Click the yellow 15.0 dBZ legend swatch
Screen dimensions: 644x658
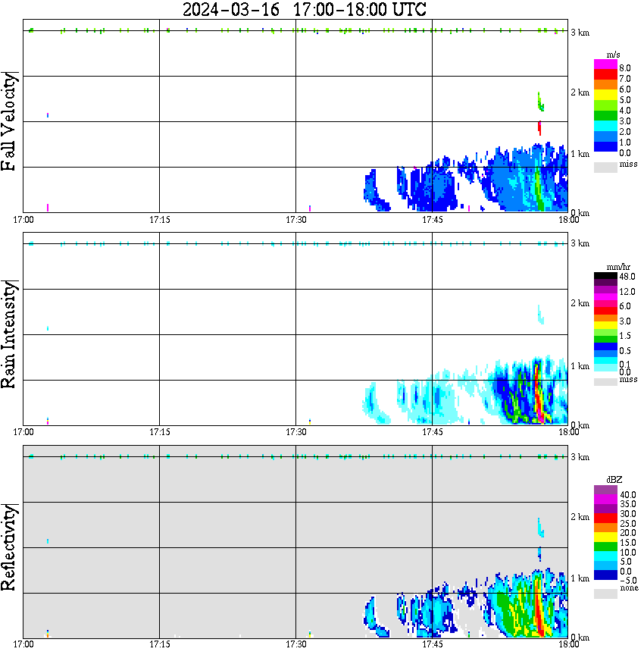pyautogui.click(x=605, y=537)
